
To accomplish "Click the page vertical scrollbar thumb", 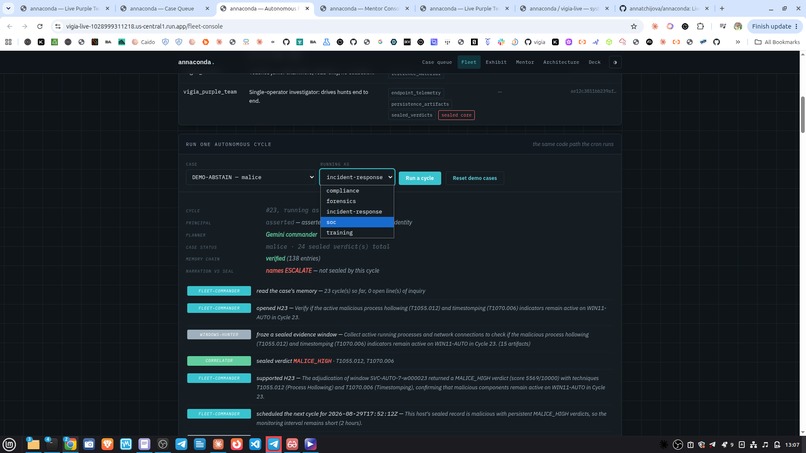I will 802,114.
